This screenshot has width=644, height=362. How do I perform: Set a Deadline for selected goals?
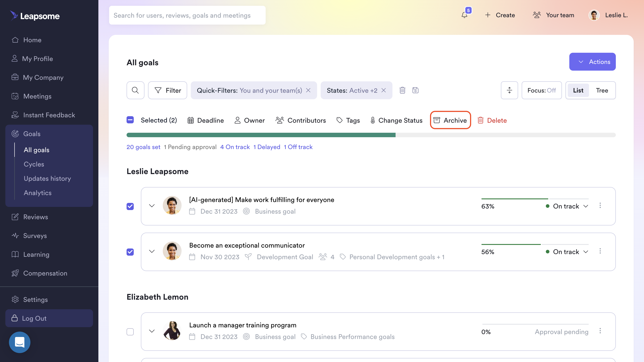[x=205, y=120]
